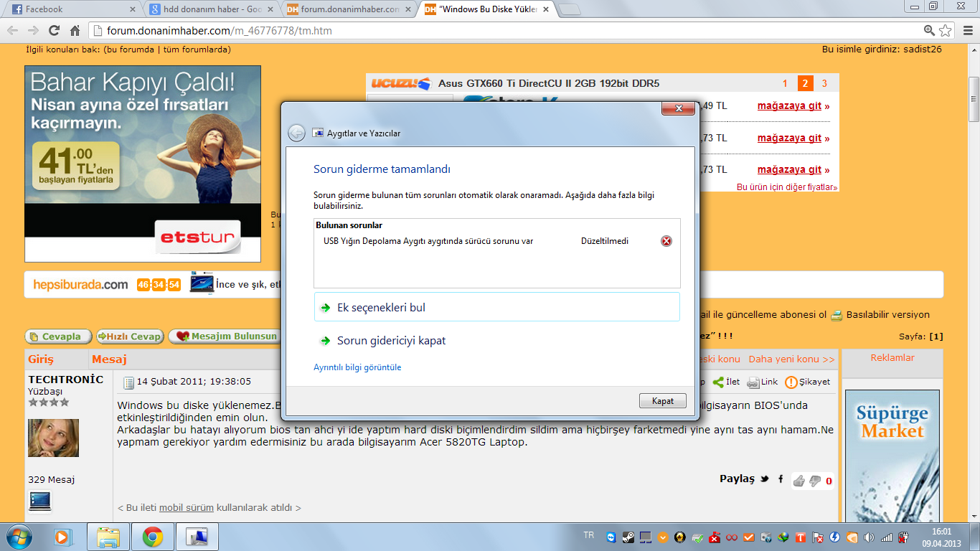Click the Cevapla reply button
Image resolution: width=980 pixels, height=551 pixels.
(x=58, y=336)
